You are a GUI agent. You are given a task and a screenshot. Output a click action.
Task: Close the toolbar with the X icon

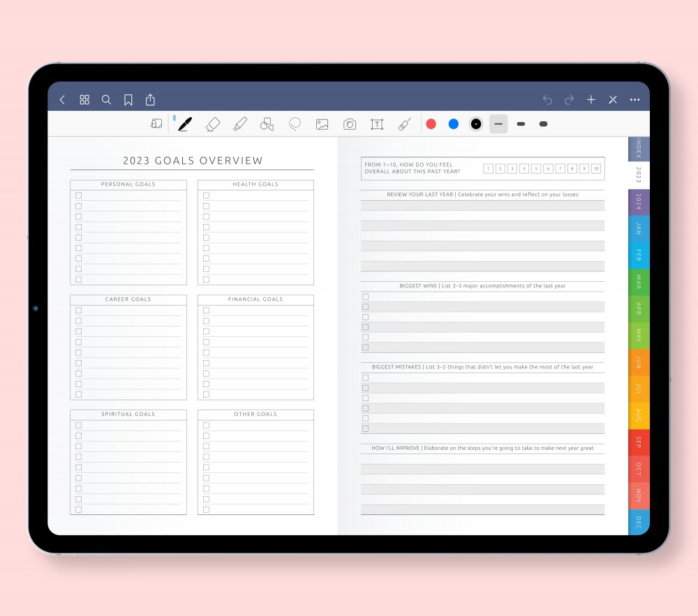coord(613,100)
